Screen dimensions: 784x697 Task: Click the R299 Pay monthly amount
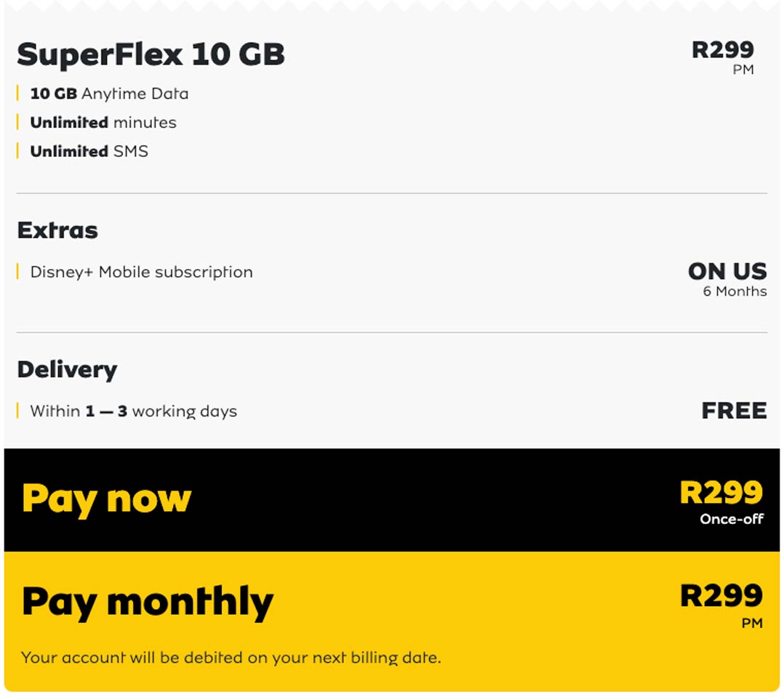point(721,595)
